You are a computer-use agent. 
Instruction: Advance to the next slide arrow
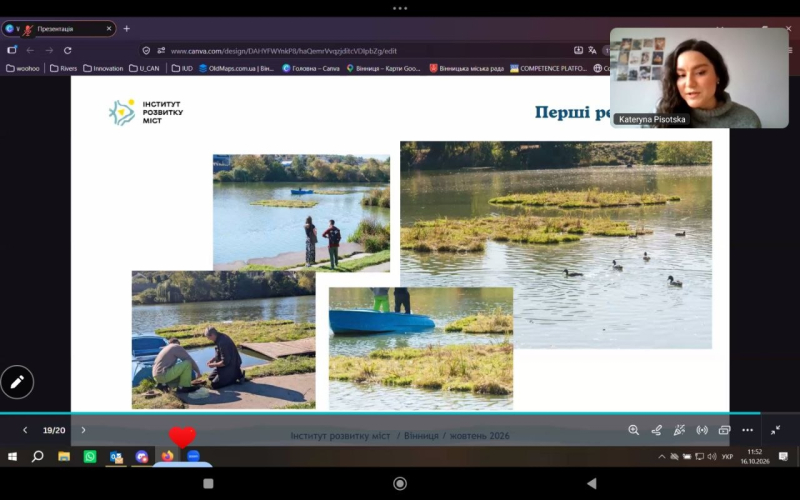point(84,430)
